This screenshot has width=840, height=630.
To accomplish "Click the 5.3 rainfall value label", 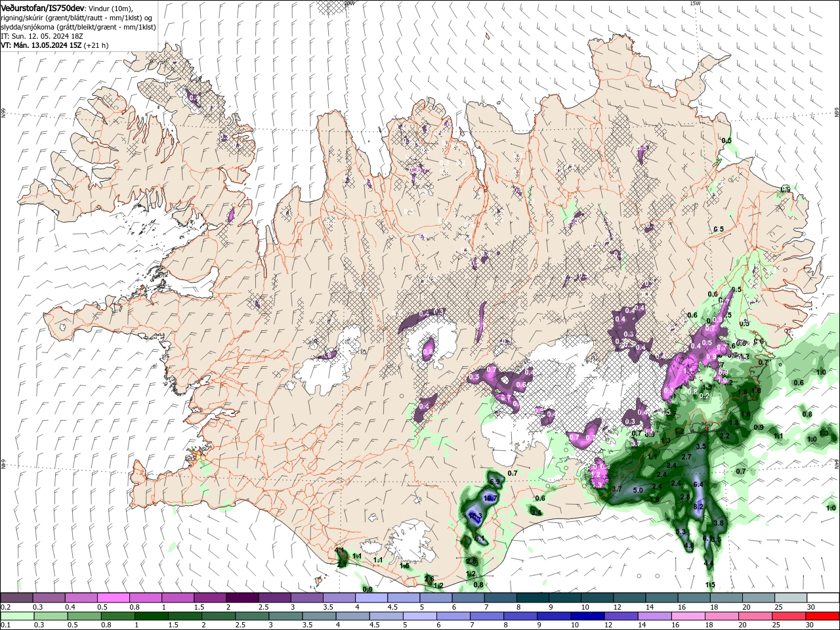I will pyautogui.click(x=681, y=532).
